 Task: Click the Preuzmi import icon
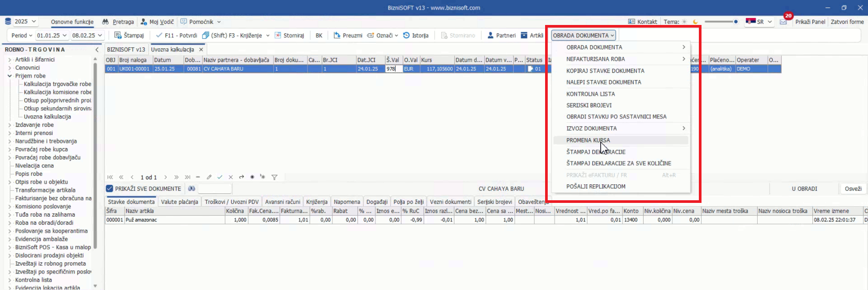[337, 36]
